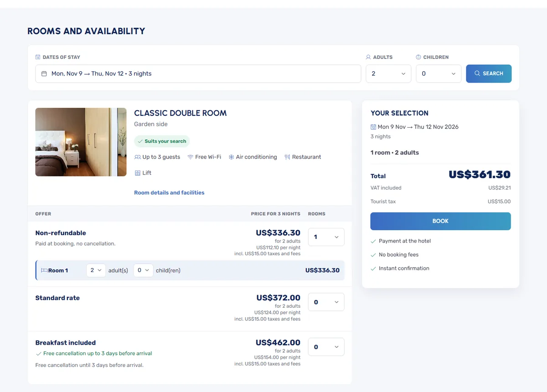Click the face icon beside Children label
547x392 pixels.
pyautogui.click(x=418, y=57)
